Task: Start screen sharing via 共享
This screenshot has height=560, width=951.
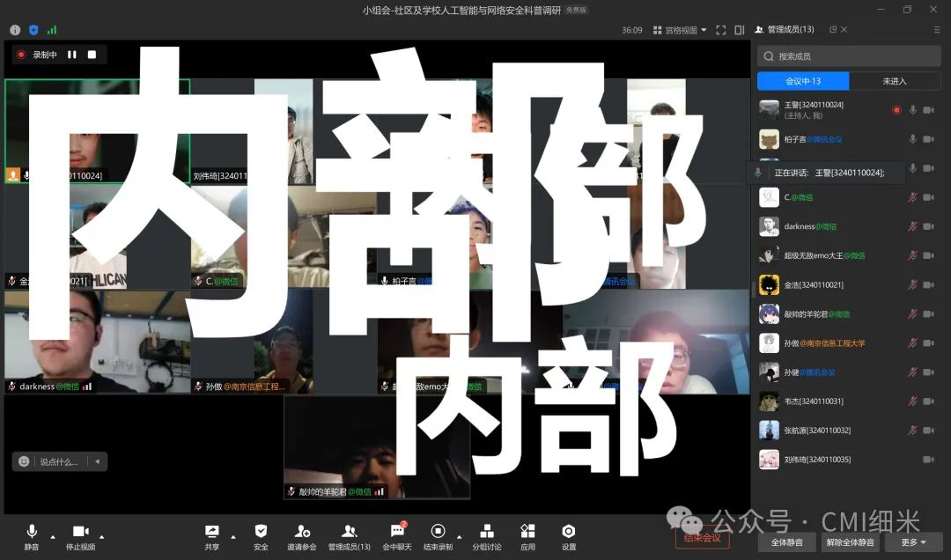Action: 211,538
